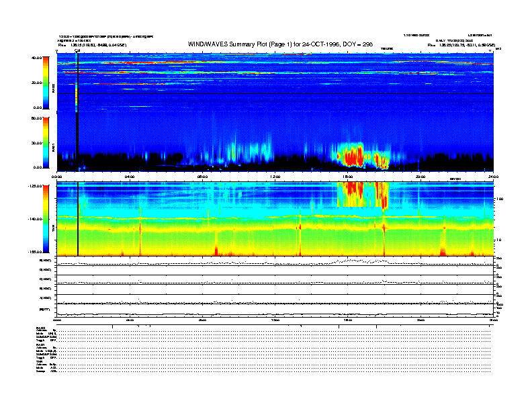This screenshot has height=411, width=532.
Task: Click the 04:00 tick under the line plots
Action: coord(130,320)
